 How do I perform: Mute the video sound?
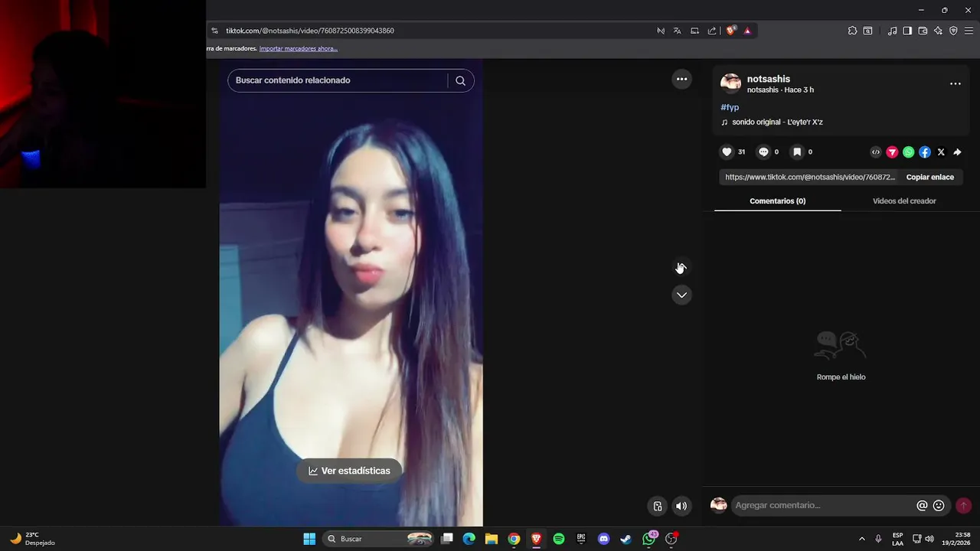[681, 506]
